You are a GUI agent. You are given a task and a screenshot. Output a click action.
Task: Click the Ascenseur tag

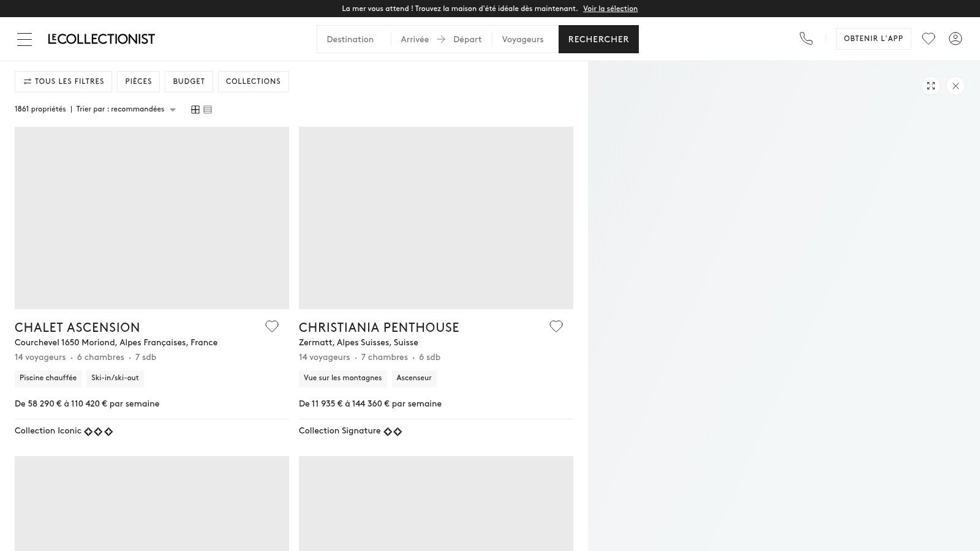tap(414, 378)
